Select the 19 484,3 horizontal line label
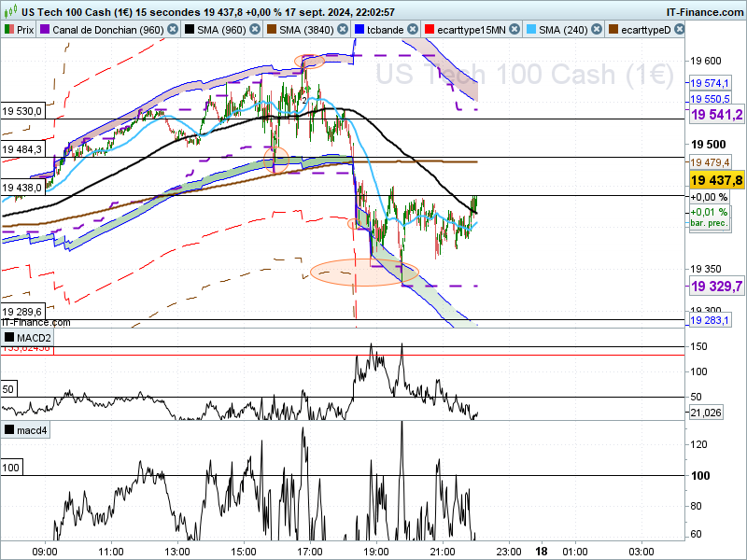The image size is (747, 560). pos(23,149)
